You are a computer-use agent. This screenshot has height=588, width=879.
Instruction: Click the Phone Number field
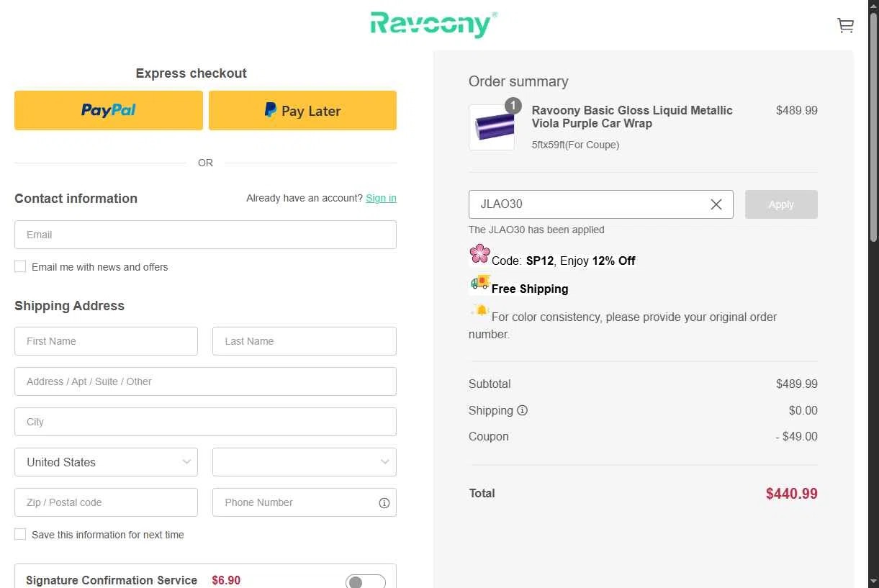pyautogui.click(x=305, y=502)
